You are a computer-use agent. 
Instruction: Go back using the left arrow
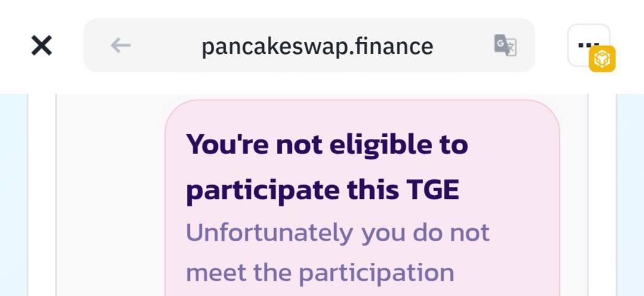click(x=121, y=45)
